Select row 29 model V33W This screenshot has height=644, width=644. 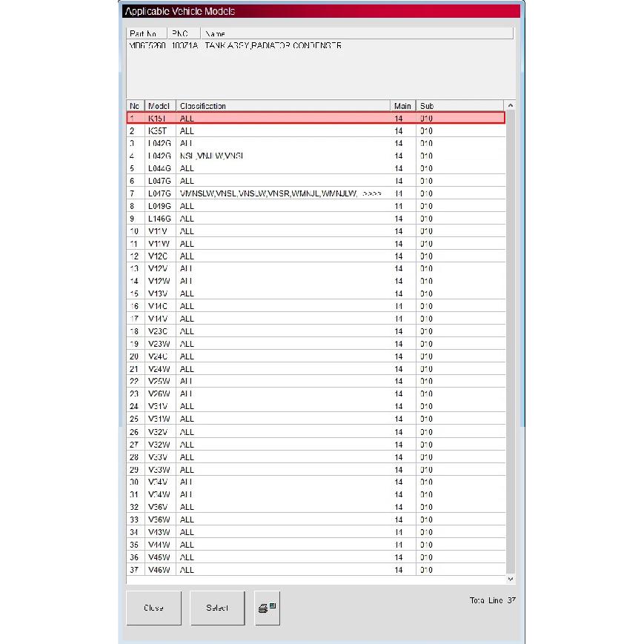316,470
